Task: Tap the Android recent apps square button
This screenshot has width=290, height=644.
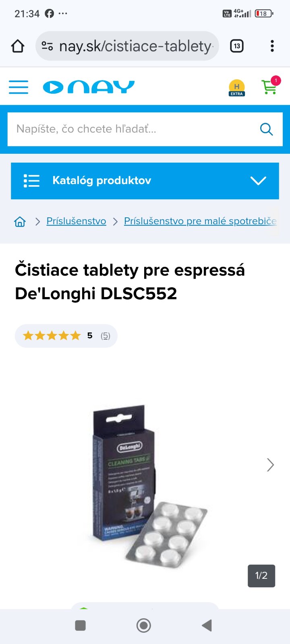Action: click(x=81, y=625)
